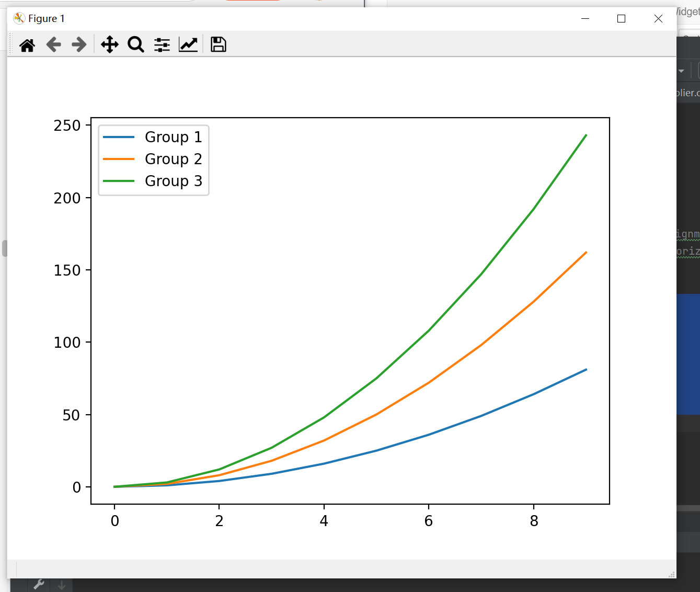Go back to previous view
Screen dimensions: 700x592
coord(53,45)
